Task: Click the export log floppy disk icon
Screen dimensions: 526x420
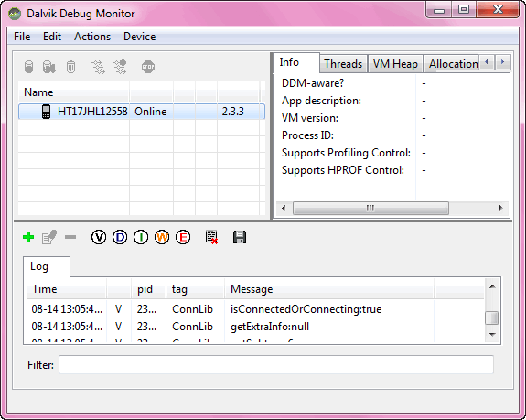Action: [x=240, y=237]
